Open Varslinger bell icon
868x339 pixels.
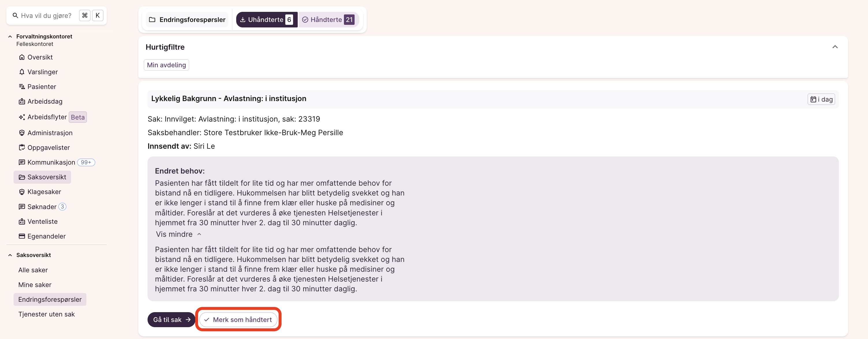point(22,72)
